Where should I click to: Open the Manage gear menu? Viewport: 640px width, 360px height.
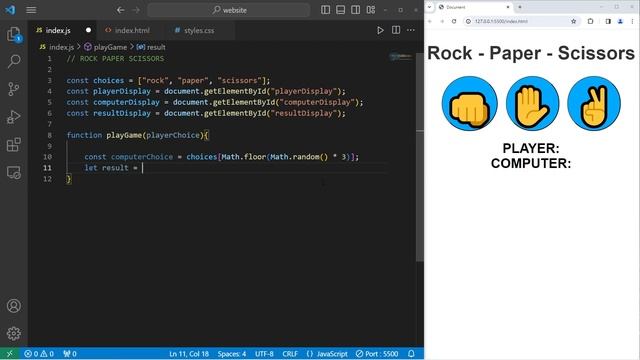click(14, 333)
